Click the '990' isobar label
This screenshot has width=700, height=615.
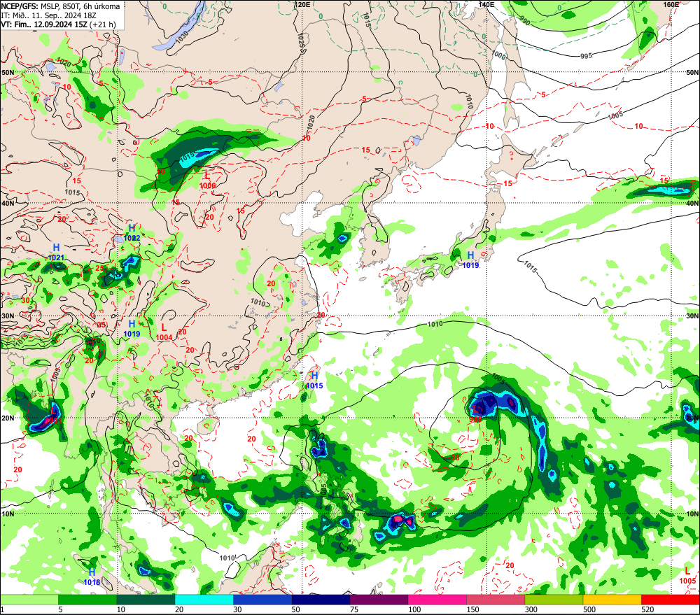coord(524,22)
